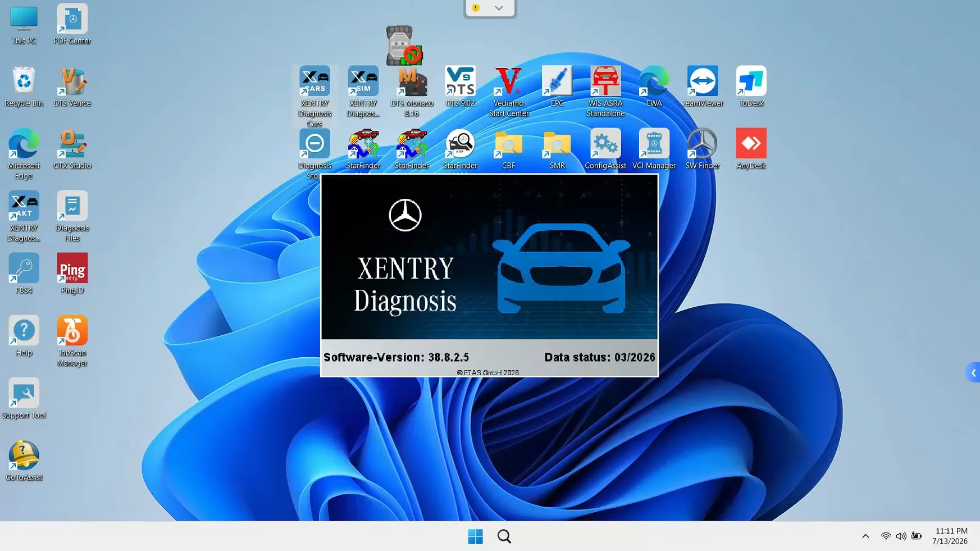
Task: Expand the side panel arrow on right edge
Action: click(973, 372)
